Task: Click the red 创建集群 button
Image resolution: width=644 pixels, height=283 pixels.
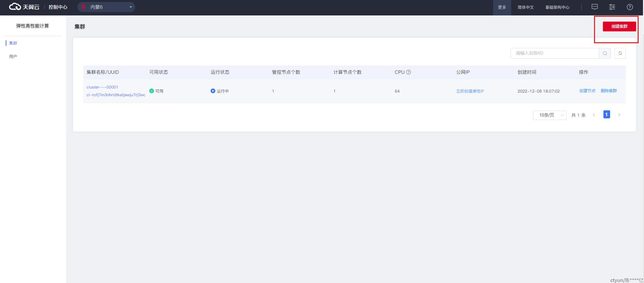Action: click(x=619, y=26)
